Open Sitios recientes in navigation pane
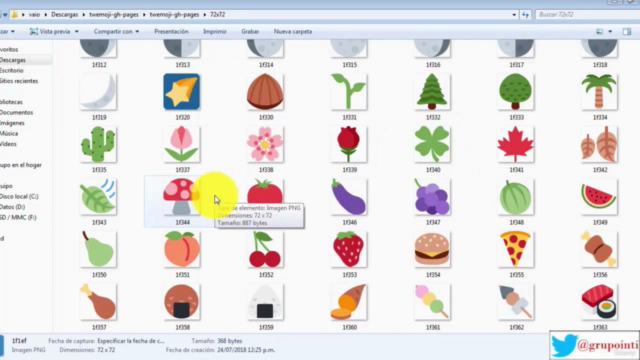 coord(19,81)
